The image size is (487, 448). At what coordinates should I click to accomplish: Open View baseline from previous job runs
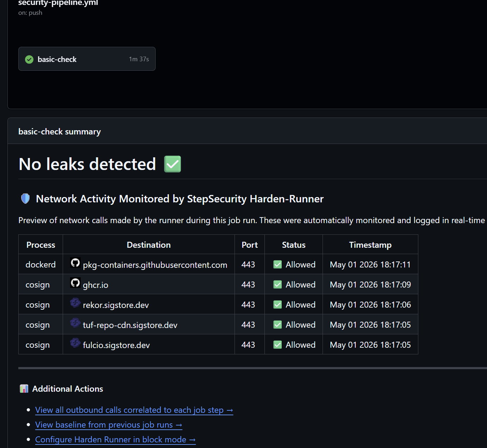click(x=108, y=425)
